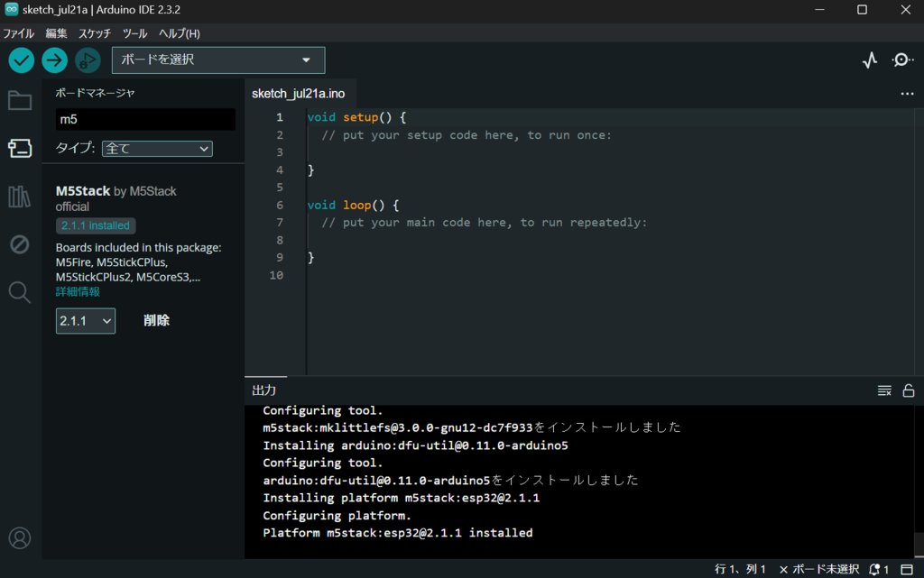Click the 出力 output panel tab
924x578 pixels.
[x=264, y=390]
